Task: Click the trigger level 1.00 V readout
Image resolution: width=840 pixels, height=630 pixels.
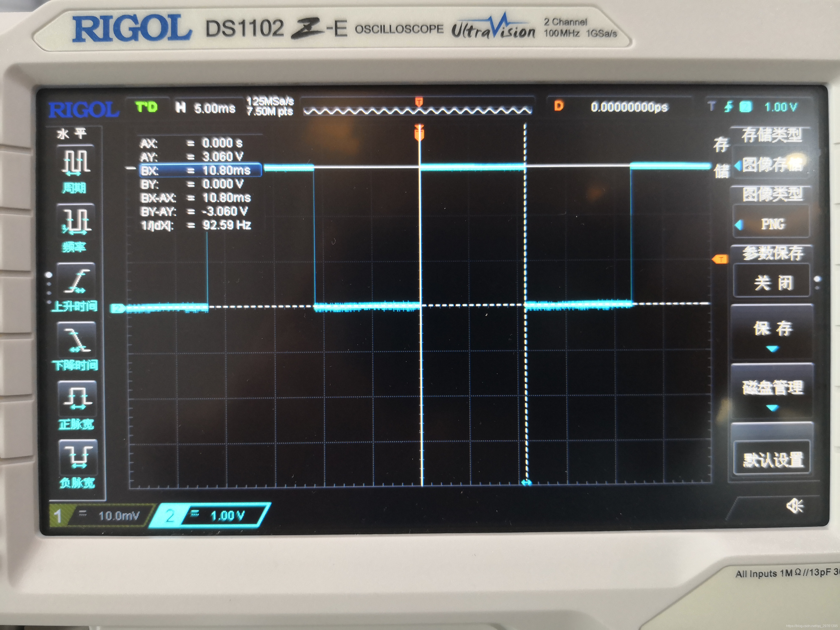Action: [780, 107]
